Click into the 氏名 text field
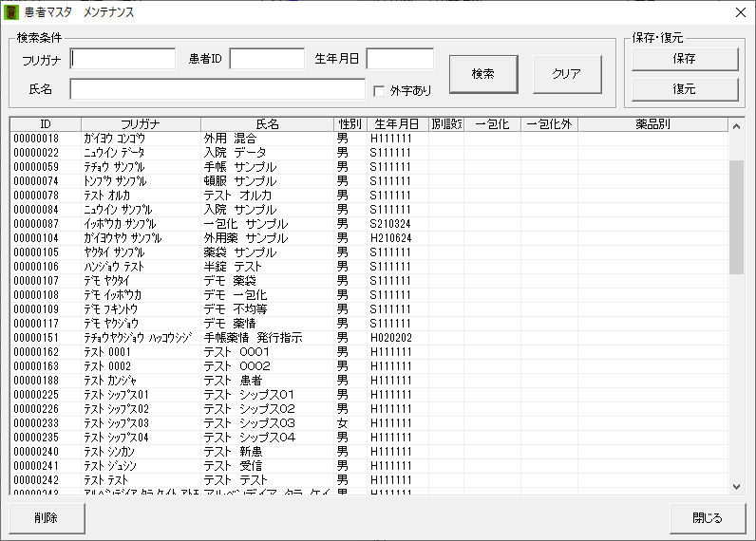756x541 pixels. tap(217, 89)
